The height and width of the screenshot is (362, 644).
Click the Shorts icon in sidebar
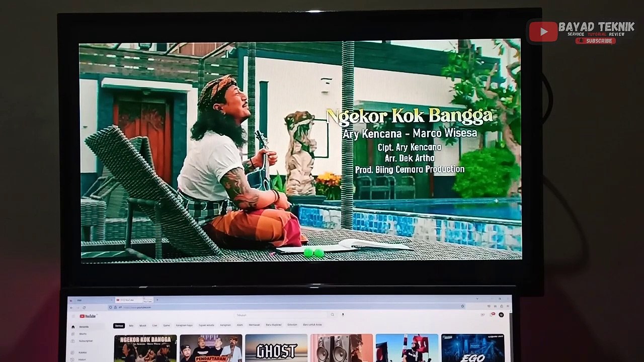[73, 334]
